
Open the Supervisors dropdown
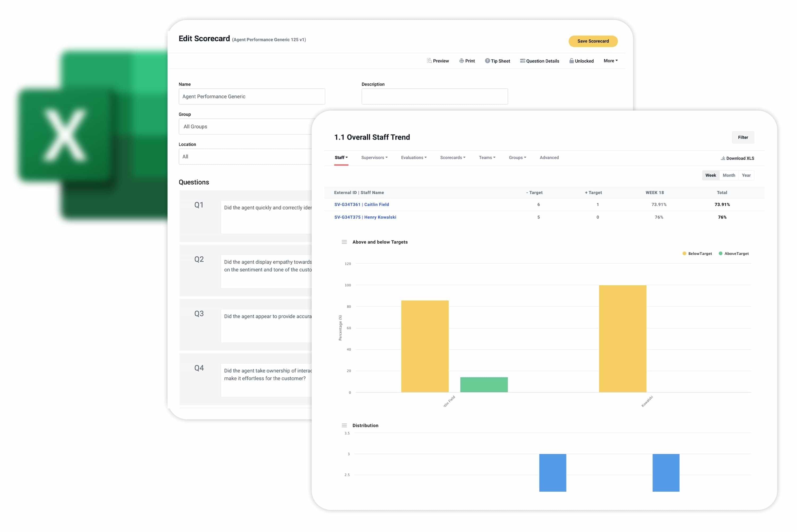(374, 158)
